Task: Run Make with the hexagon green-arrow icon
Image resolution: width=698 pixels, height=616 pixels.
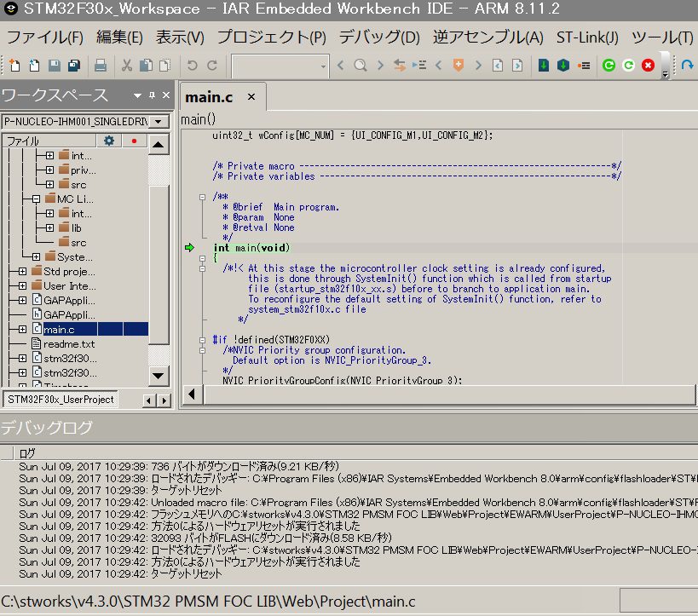Action: 563,66
